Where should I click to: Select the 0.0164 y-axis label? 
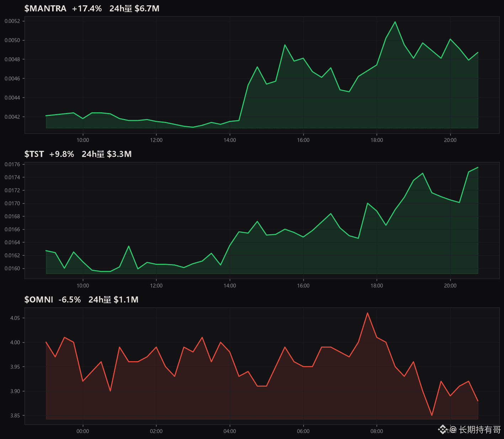pos(12,242)
